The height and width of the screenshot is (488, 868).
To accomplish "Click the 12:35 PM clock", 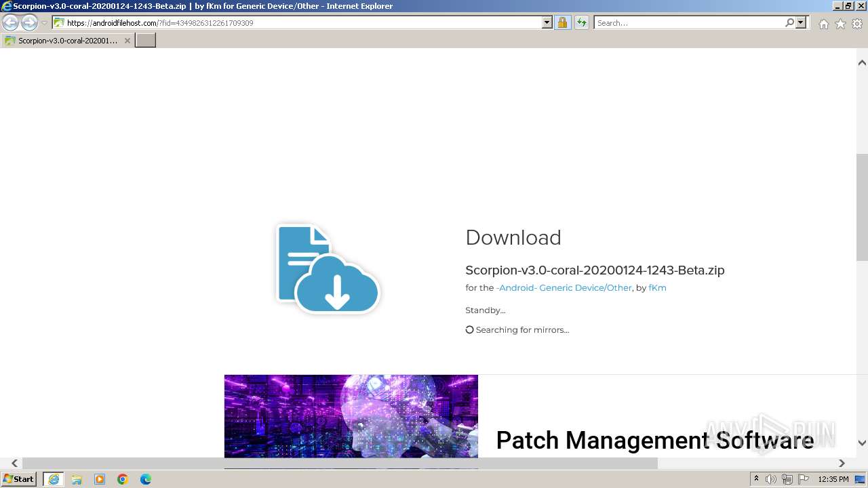I will point(833,479).
